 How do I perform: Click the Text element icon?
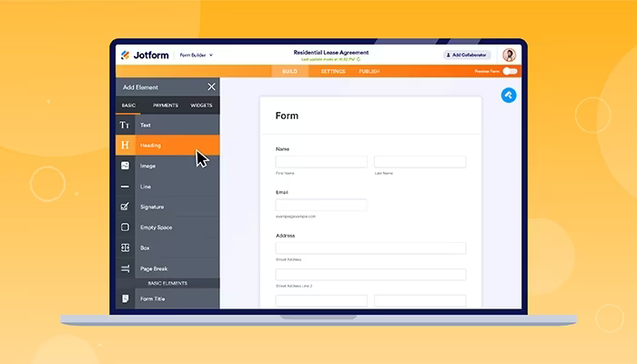click(x=125, y=126)
